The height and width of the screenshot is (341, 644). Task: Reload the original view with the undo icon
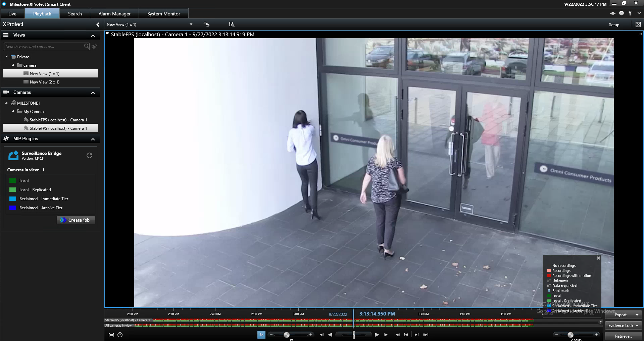pyautogui.click(x=206, y=24)
